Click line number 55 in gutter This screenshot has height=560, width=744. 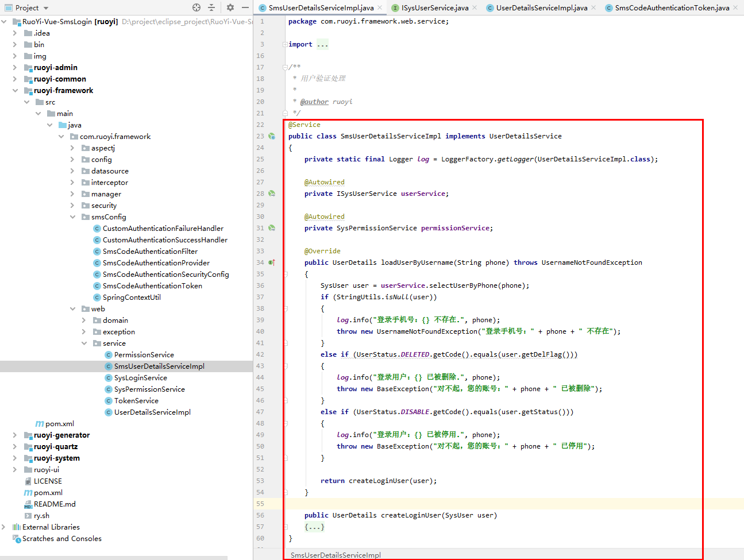point(260,504)
